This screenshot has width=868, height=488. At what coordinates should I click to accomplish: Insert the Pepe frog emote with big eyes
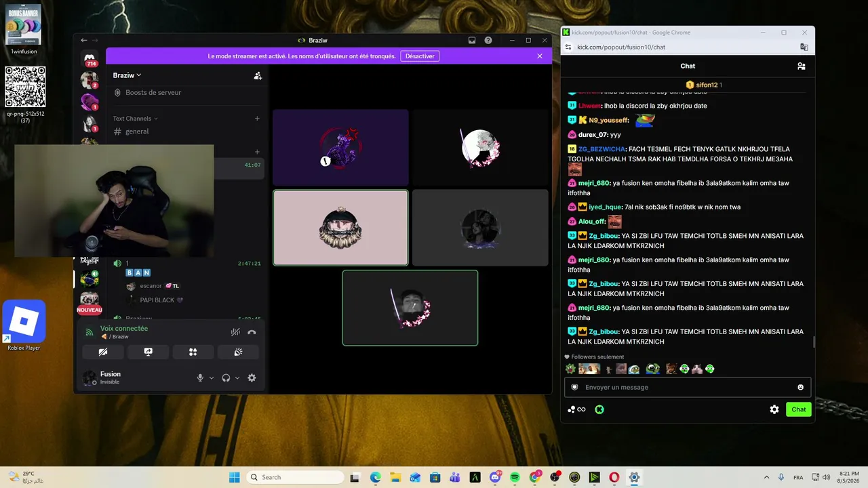tap(652, 369)
